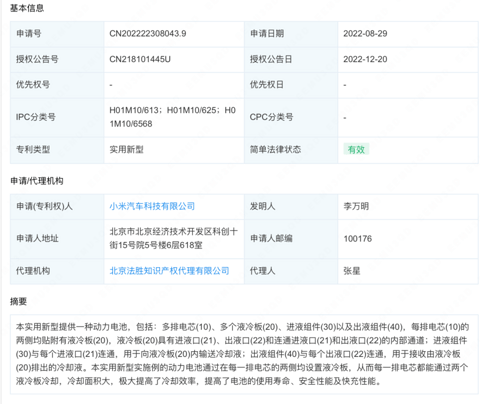The image size is (480, 404).
Task: Click the 摘要 section heading
Action: click(18, 302)
